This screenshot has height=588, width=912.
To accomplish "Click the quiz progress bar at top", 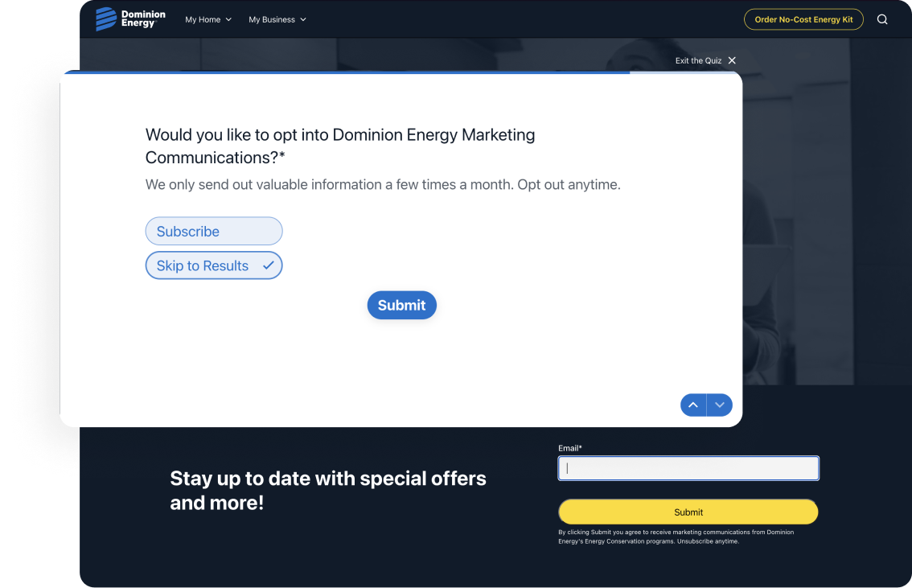I will [x=401, y=72].
